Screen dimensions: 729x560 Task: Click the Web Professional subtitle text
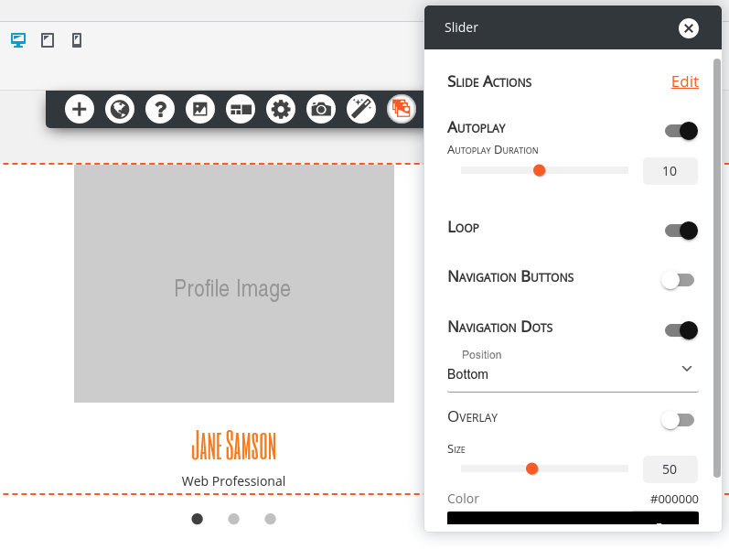click(x=233, y=481)
